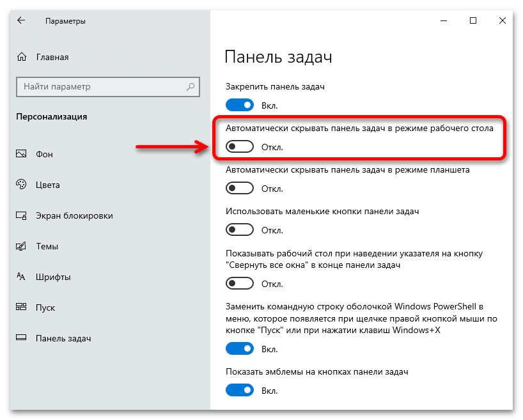Open the Панель задач sidebar section
The image size is (523, 420).
pos(63,338)
